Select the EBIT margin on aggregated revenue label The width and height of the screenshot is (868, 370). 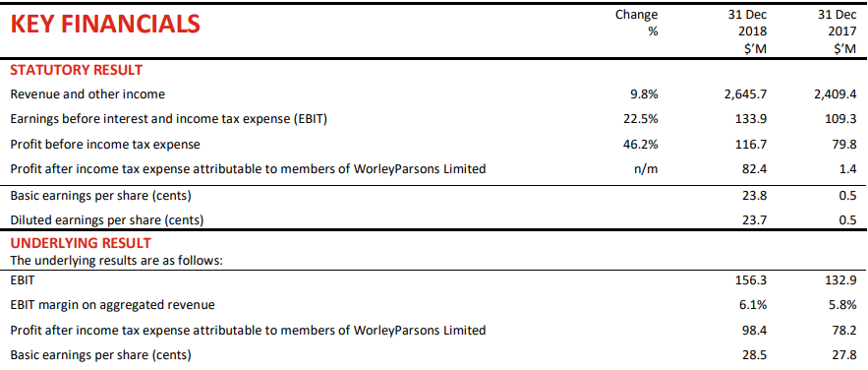(x=112, y=305)
